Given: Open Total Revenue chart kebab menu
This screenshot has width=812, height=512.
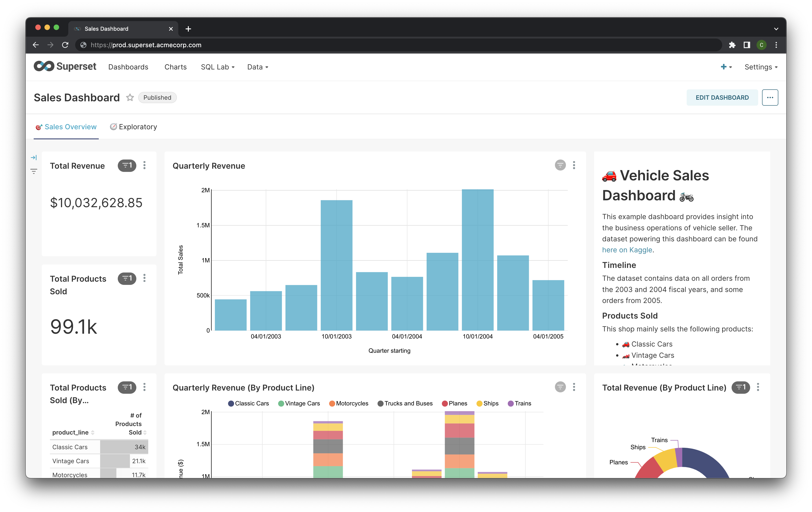Looking at the screenshot, I should (144, 165).
